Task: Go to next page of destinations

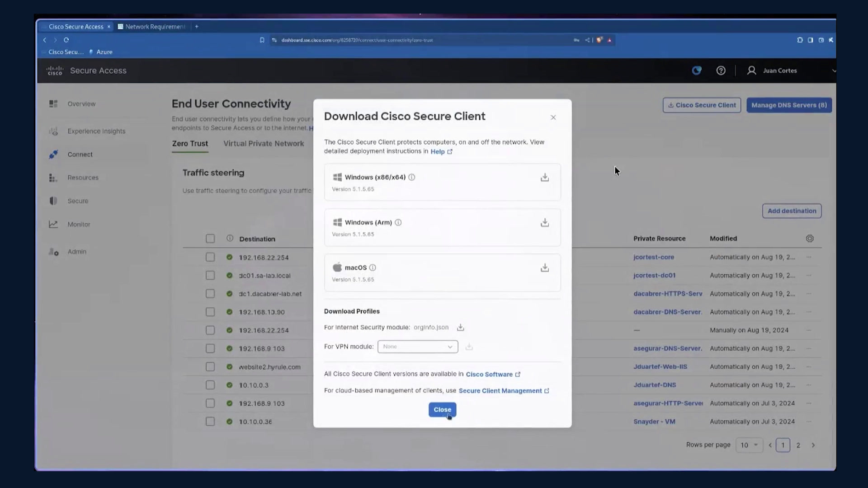Action: click(813, 445)
